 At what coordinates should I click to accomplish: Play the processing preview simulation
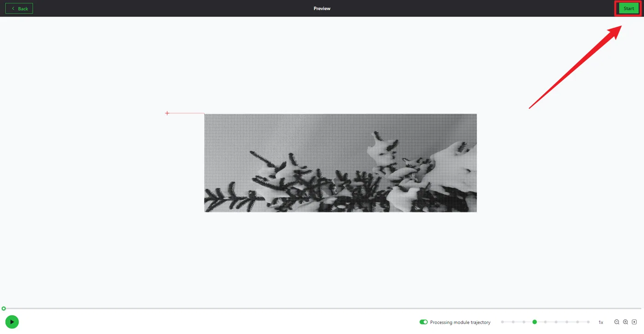click(x=12, y=322)
